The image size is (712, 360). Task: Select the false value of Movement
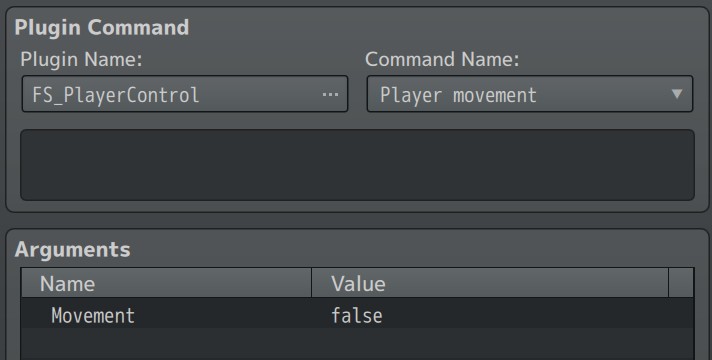[356, 316]
